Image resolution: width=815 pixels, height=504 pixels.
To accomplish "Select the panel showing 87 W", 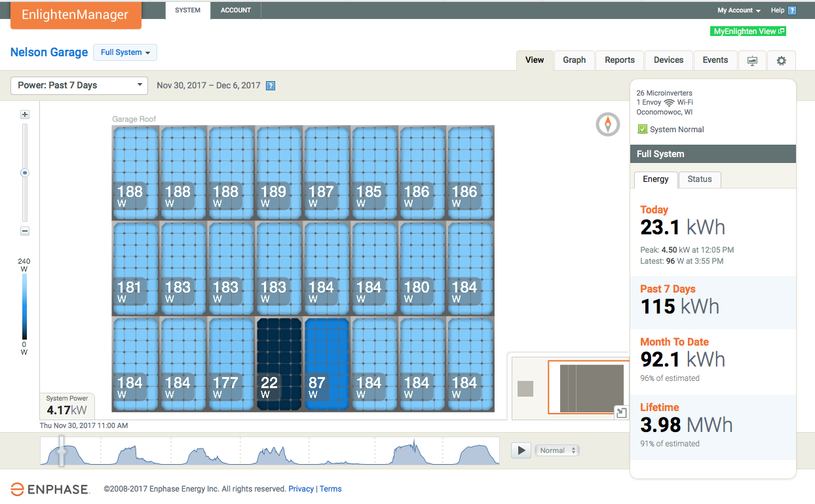I will point(327,365).
